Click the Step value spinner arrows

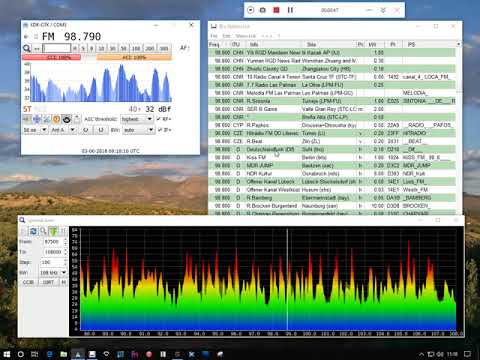coord(65,262)
